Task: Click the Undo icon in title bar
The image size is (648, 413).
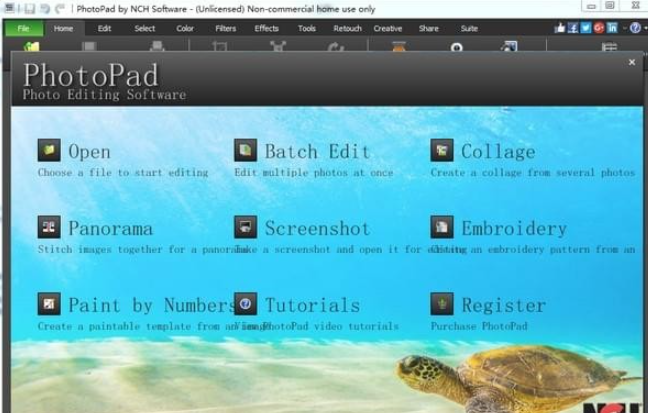Action: (x=45, y=8)
